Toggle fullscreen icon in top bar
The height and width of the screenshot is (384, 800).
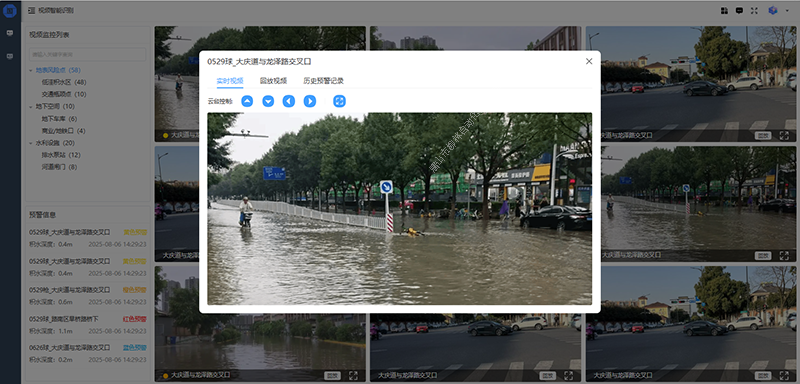(754, 10)
